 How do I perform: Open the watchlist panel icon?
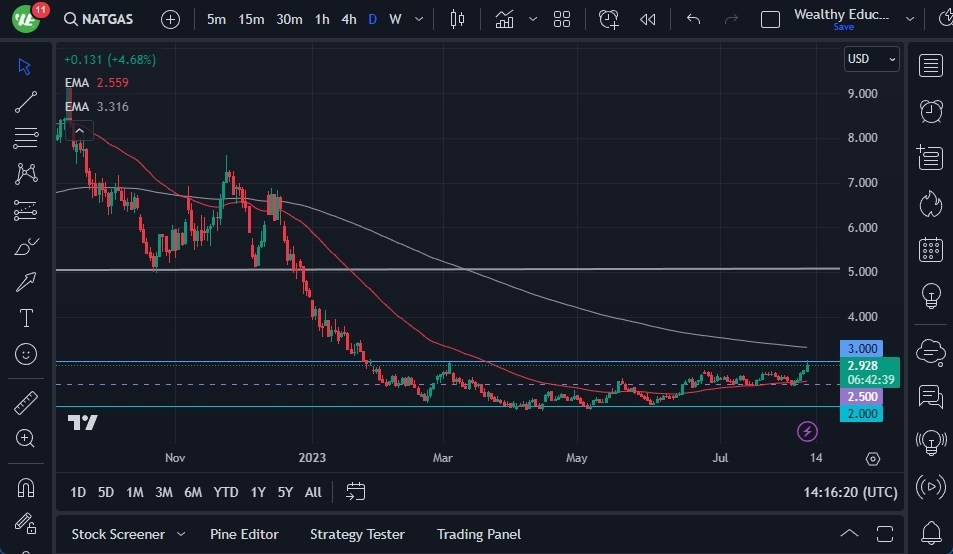pyautogui.click(x=931, y=65)
